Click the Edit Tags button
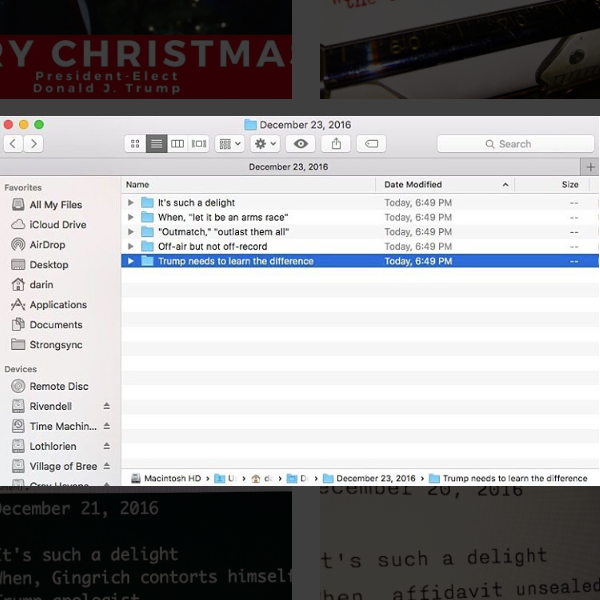 [371, 144]
